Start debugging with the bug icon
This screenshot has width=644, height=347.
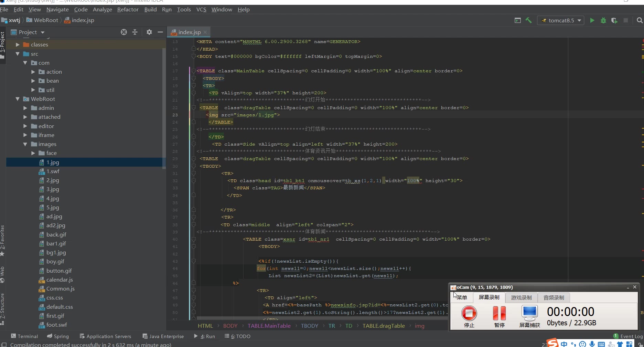pos(603,20)
